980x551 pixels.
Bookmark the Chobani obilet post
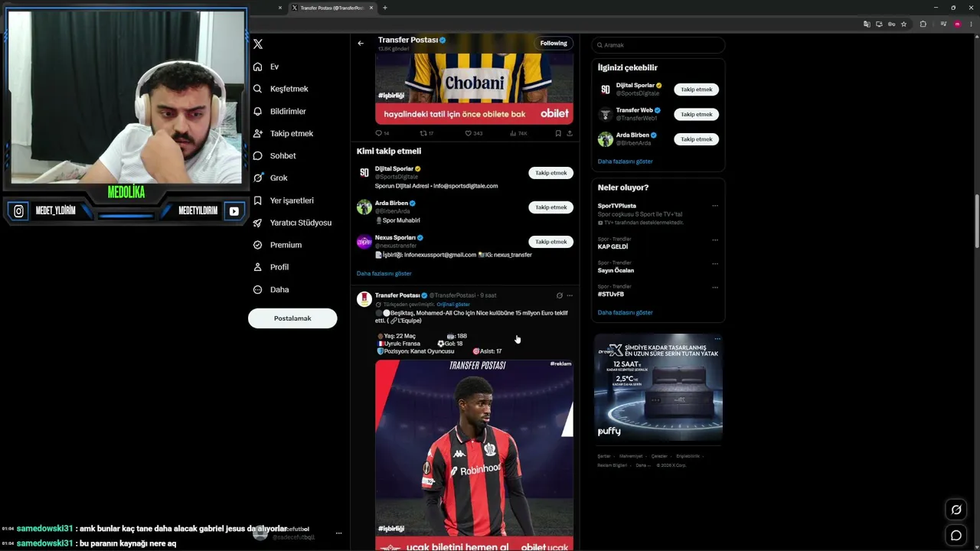(558, 133)
